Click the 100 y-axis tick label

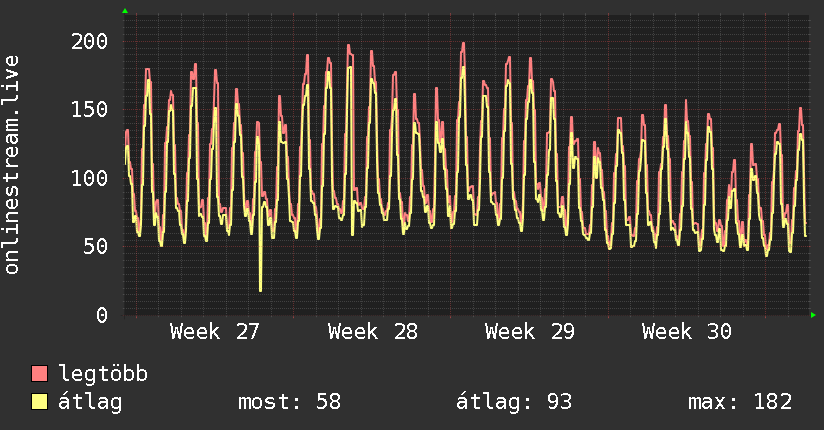point(89,178)
